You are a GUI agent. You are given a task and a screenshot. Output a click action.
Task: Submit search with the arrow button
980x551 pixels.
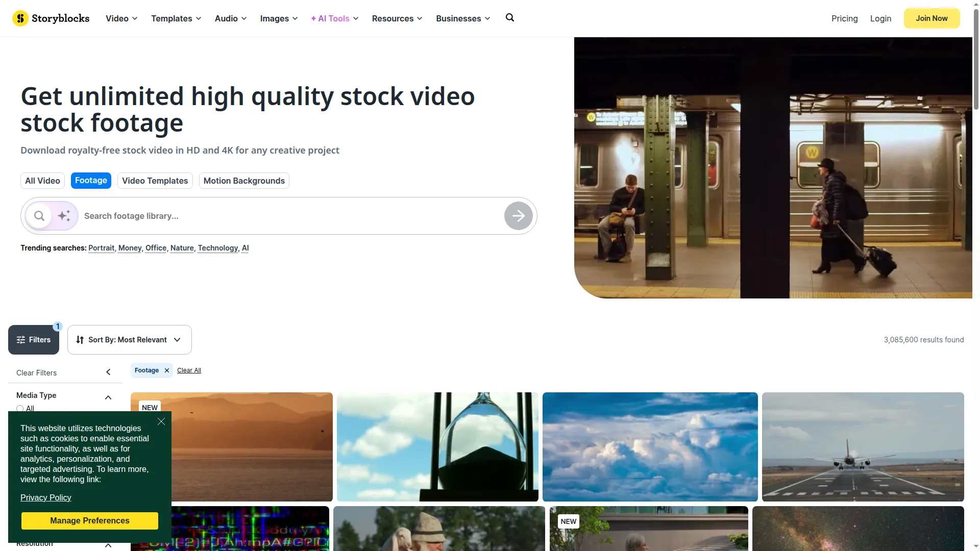[519, 216]
